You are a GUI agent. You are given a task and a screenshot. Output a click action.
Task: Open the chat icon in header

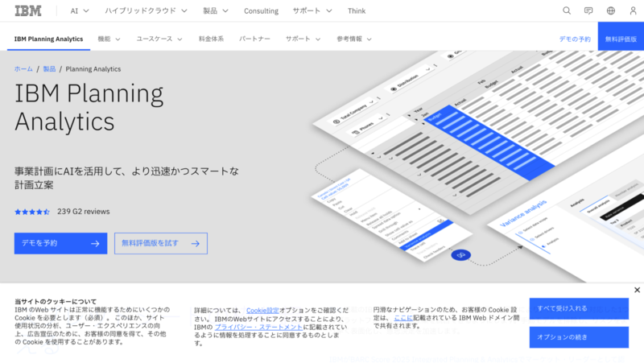point(588,10)
